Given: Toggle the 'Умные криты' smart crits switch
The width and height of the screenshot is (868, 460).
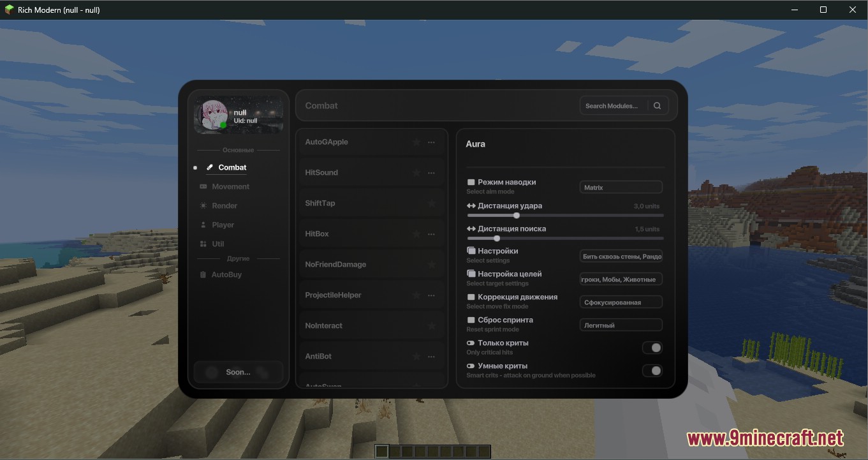Looking at the screenshot, I should 652,371.
